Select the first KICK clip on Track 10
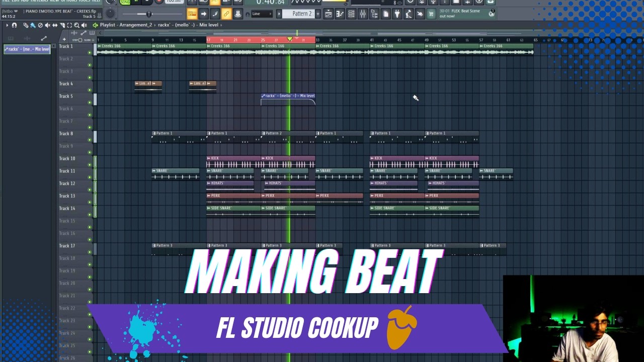Image resolution: width=644 pixels, height=362 pixels. (x=233, y=162)
